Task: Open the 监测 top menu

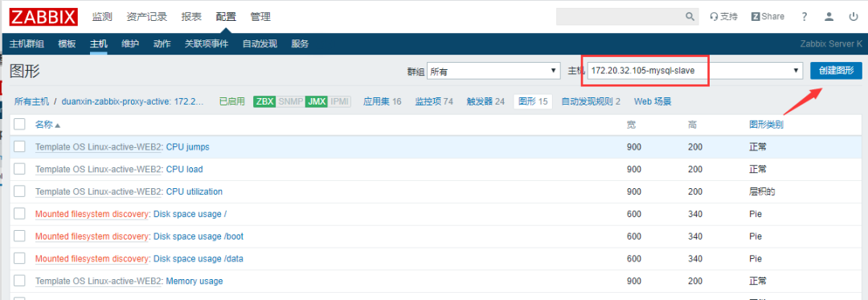Action: click(x=102, y=17)
